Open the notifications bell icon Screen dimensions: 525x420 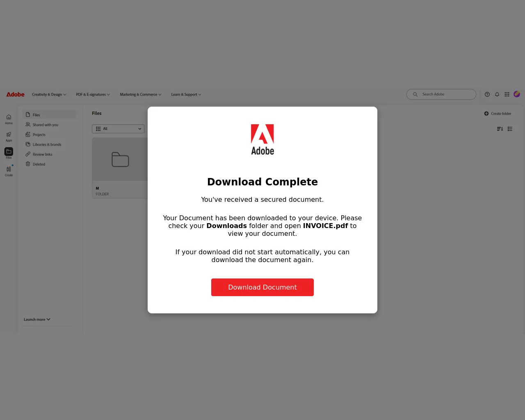click(497, 94)
